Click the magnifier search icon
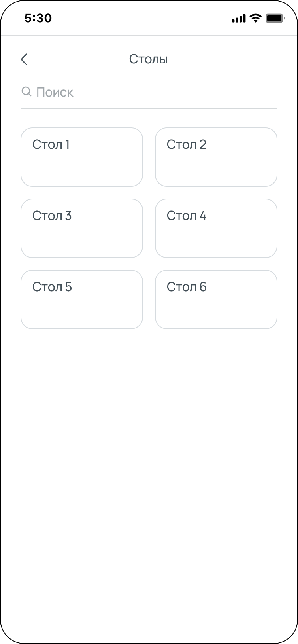 pos(26,92)
